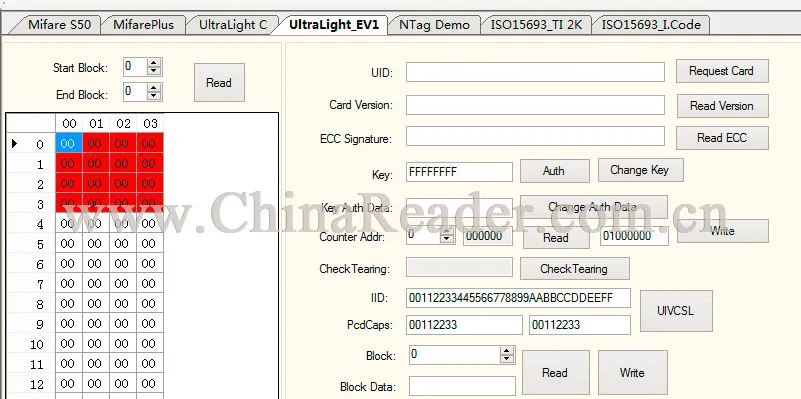This screenshot has height=399, width=801.
Task: Click Write button in the Counter row
Action: coord(723,231)
